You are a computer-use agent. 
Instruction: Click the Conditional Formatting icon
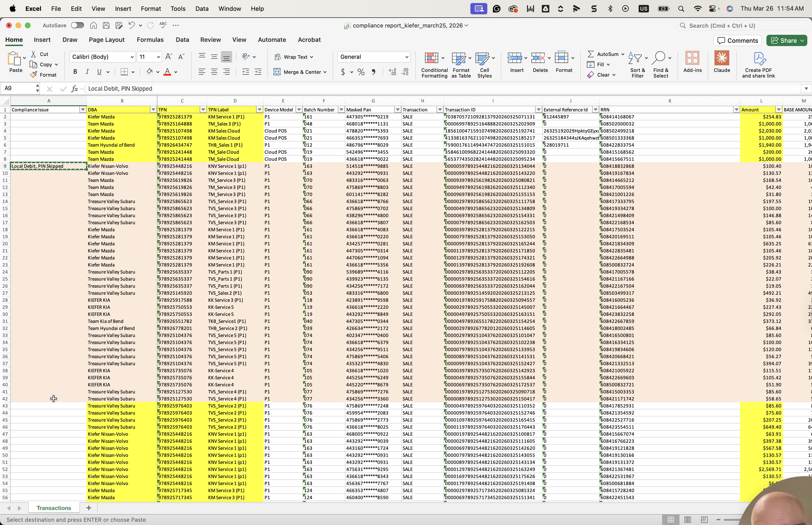(x=431, y=58)
